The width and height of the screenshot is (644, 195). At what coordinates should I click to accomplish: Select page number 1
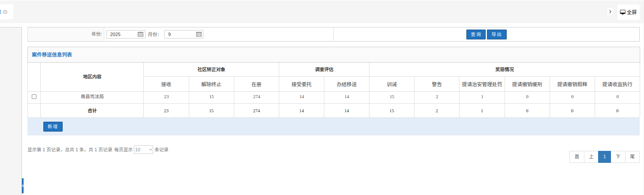(x=604, y=157)
